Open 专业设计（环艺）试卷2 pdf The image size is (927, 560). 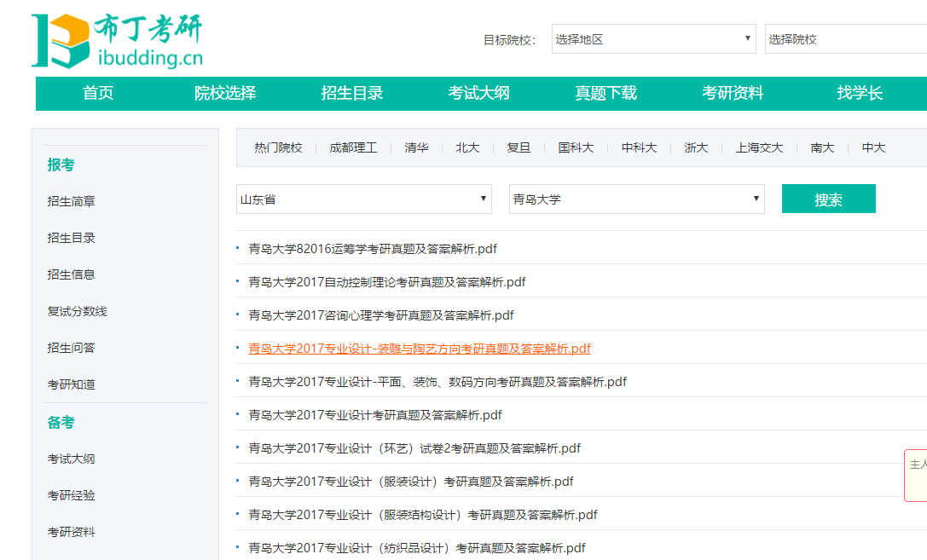414,448
